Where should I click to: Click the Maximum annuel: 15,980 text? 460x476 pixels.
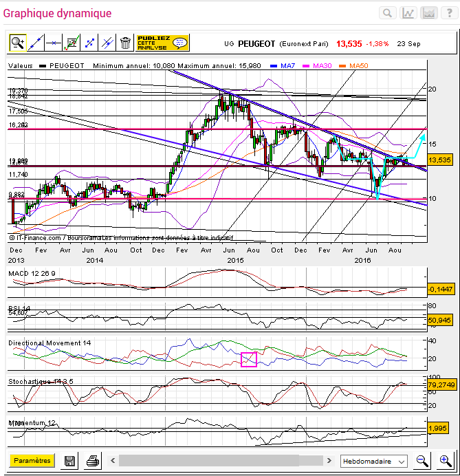[219, 65]
